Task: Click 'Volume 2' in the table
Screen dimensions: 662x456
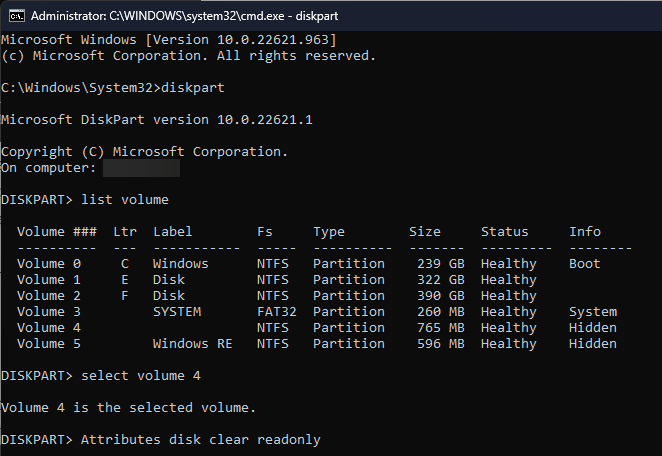Action: [49, 296]
